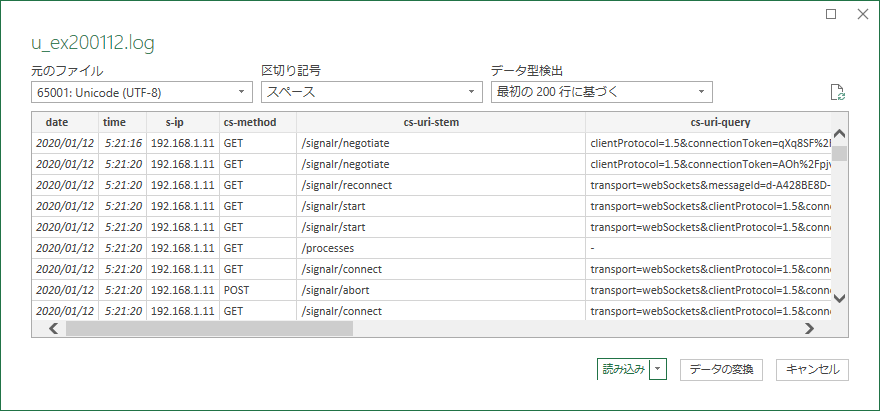Maximize the import dialog window
The height and width of the screenshot is (411, 880).
tap(831, 15)
